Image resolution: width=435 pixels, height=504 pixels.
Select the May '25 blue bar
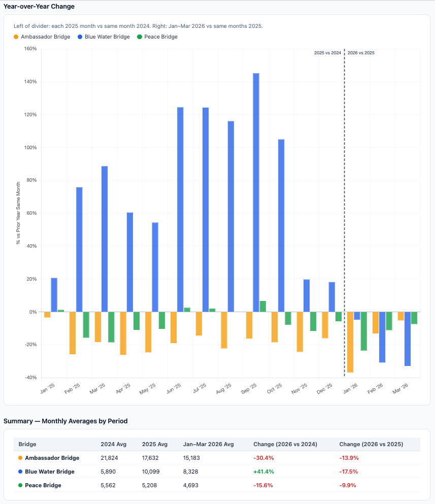[155, 267]
